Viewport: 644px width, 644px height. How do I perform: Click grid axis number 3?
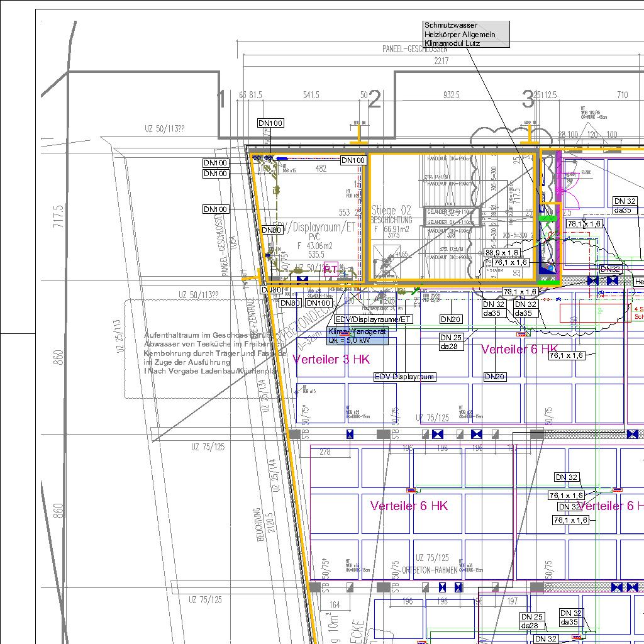tap(528, 100)
